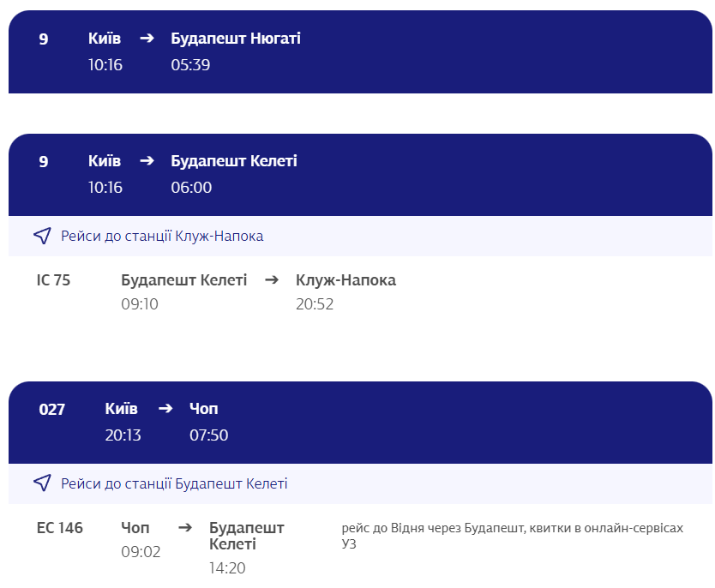Click arrival time 05:39 at Будапешт Нюгаті
This screenshot has height=588, width=715.
(190, 65)
